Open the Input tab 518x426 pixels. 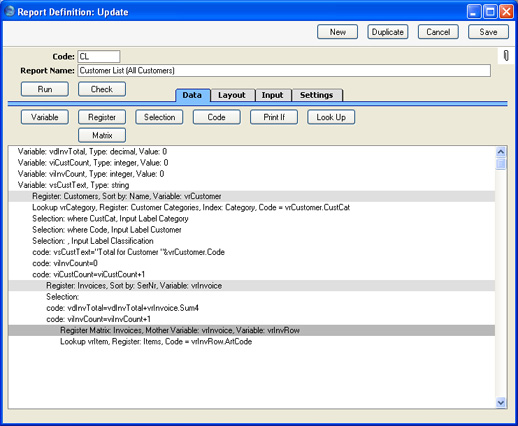click(273, 95)
